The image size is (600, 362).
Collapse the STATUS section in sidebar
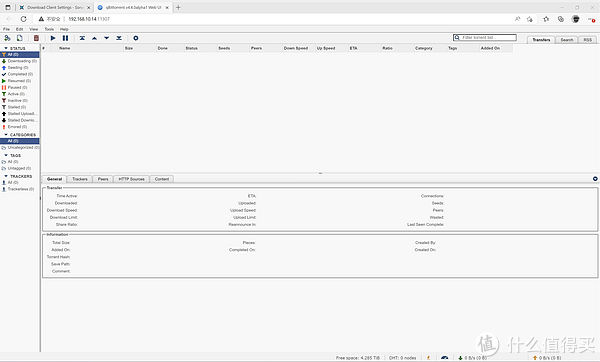coord(6,48)
